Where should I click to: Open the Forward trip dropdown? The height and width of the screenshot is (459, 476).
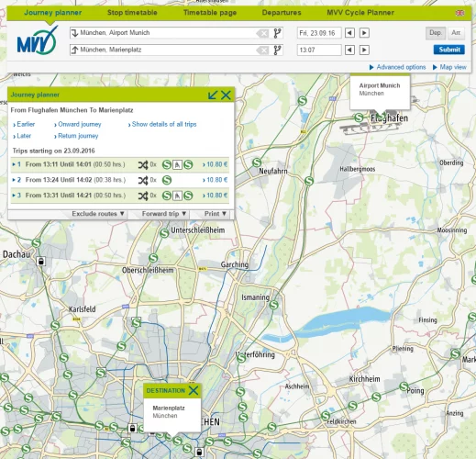[x=164, y=214]
